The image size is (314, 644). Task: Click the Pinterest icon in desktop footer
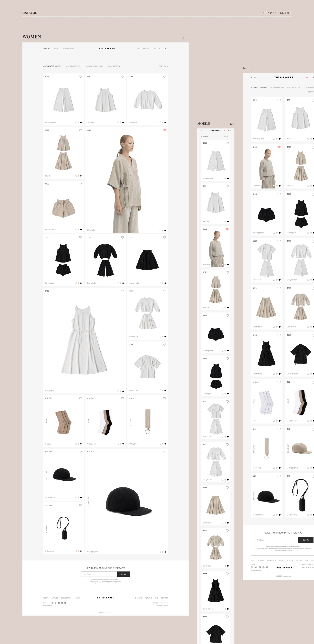62,603
